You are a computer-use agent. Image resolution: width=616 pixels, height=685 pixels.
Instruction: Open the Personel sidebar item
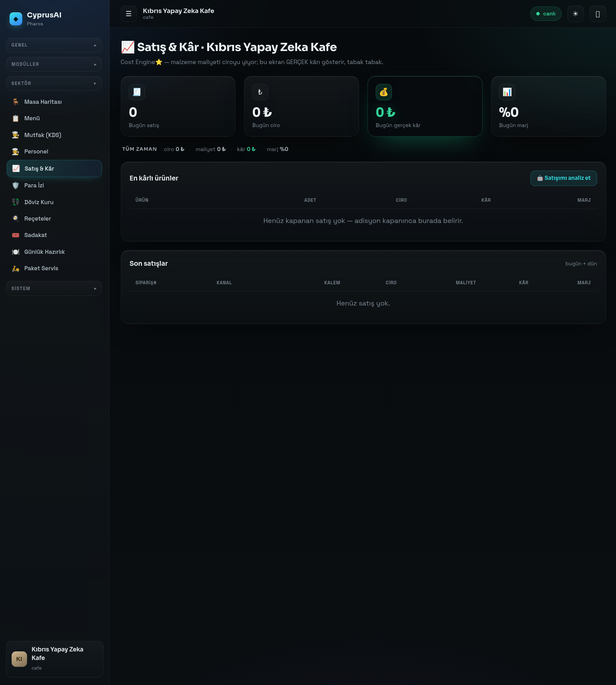54,151
